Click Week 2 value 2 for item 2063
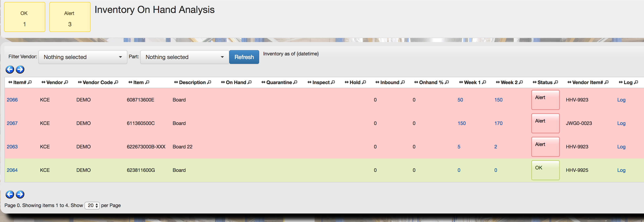This screenshot has height=222, width=644. pyautogui.click(x=496, y=147)
